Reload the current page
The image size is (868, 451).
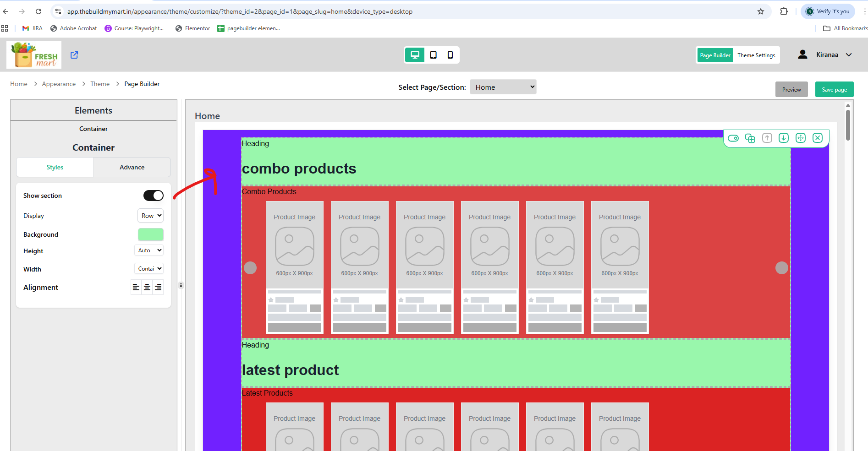[x=38, y=11]
